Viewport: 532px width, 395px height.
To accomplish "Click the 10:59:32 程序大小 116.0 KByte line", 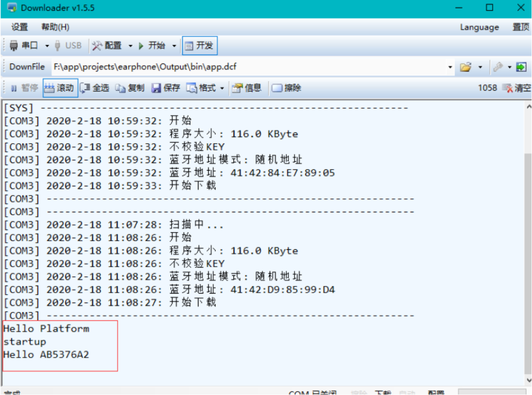I will (x=150, y=134).
